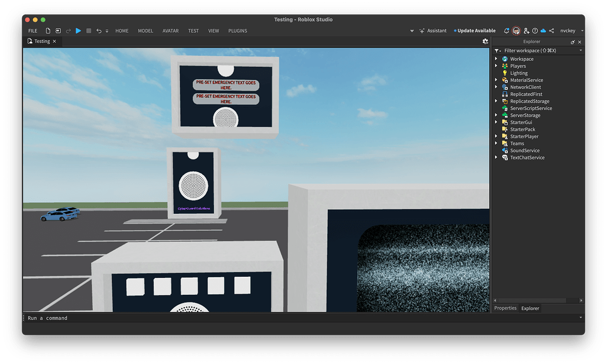Expand the StarterGui node

point(496,122)
